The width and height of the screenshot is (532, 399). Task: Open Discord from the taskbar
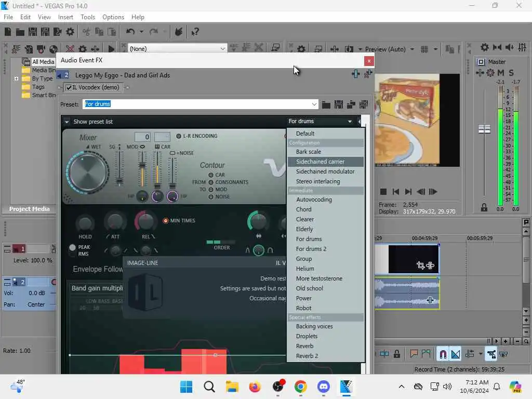(323, 387)
